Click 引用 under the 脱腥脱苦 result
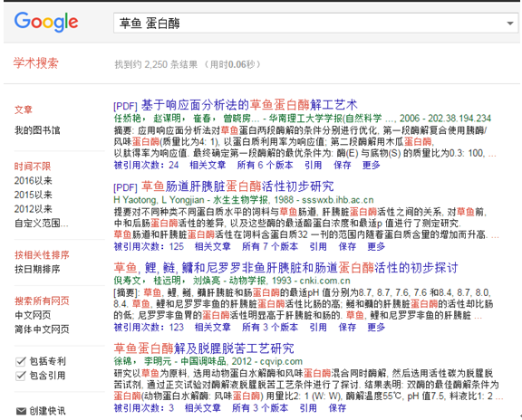Image resolution: width=522 pixels, height=420 pixels. 308,408
